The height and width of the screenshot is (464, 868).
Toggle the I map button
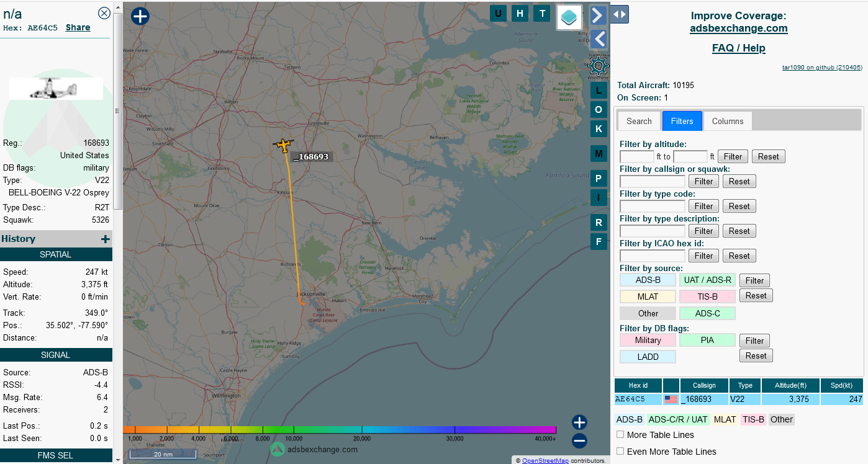(x=599, y=198)
